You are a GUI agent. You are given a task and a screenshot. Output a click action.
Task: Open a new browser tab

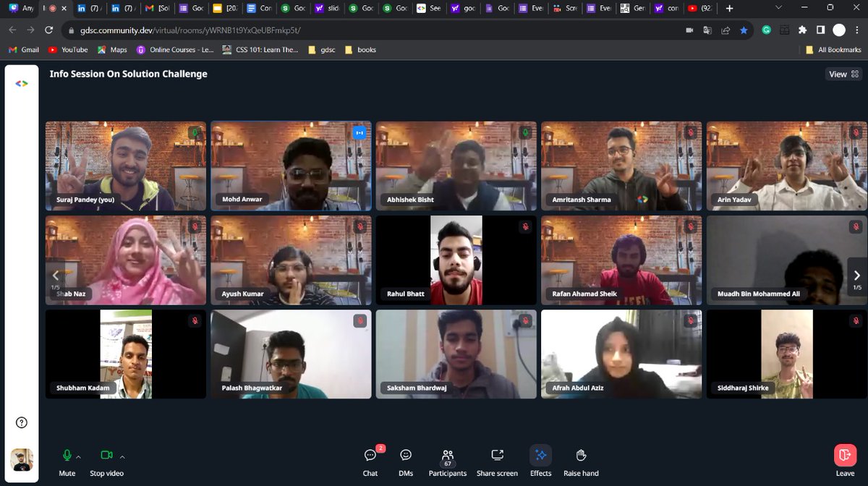point(729,9)
